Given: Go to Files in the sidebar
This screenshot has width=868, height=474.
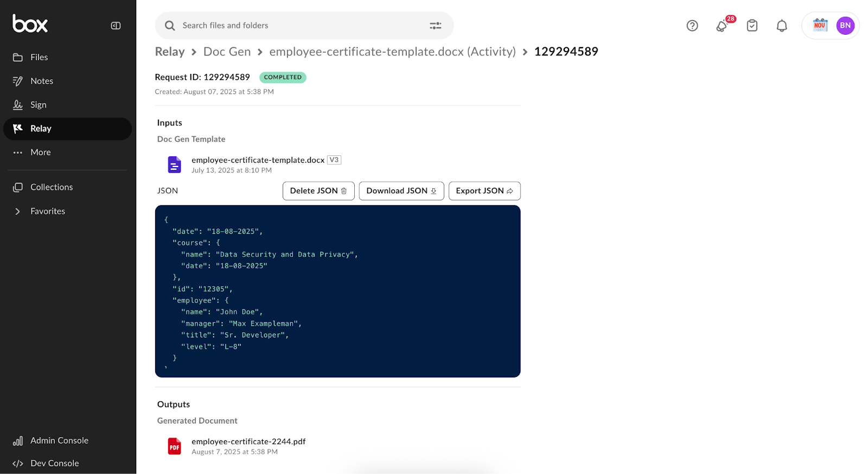Looking at the screenshot, I should 39,57.
